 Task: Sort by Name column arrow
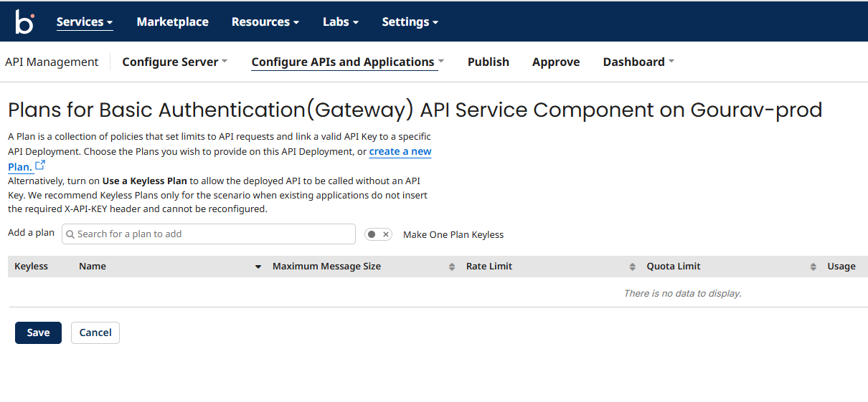[x=258, y=267]
